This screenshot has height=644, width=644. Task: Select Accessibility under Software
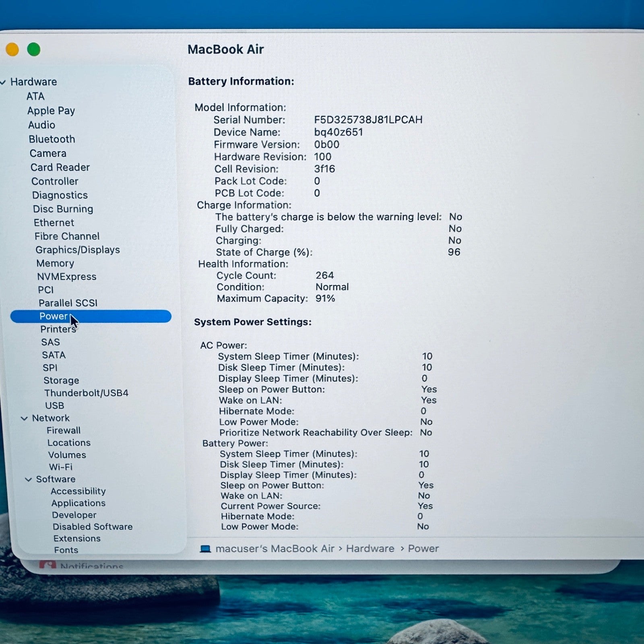tap(78, 491)
